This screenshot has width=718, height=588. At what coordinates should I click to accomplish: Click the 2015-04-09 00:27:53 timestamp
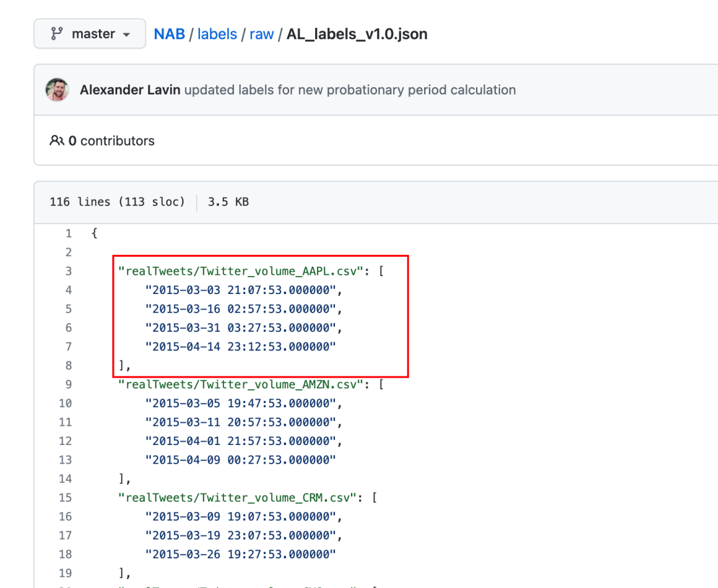tap(241, 460)
